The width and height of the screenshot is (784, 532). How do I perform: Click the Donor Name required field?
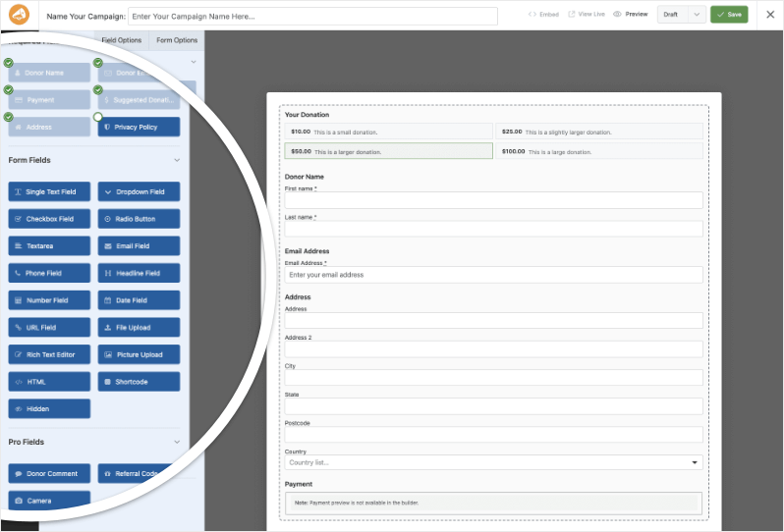49,73
